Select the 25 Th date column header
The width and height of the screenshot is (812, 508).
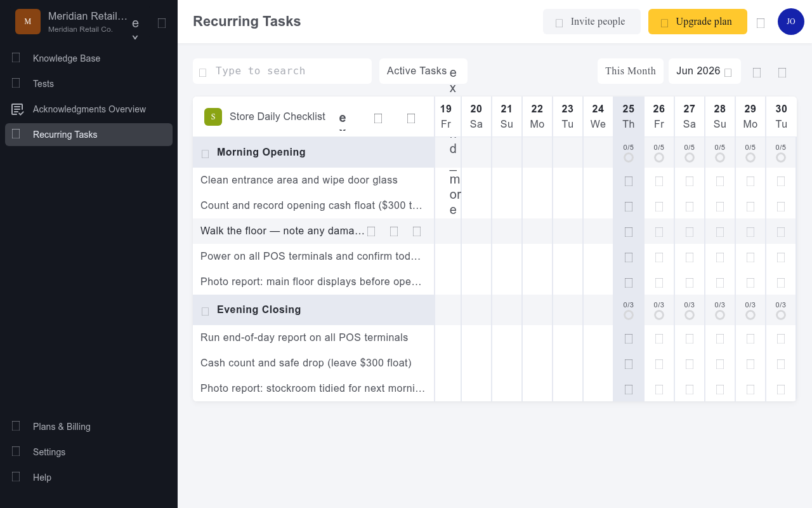point(629,117)
